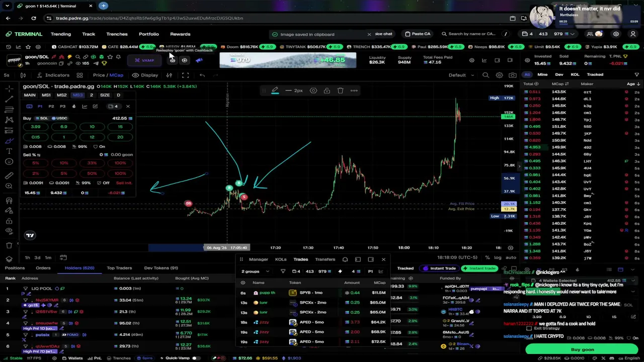Delete the selected drawing in floating toolbar
644x362 pixels.
click(x=340, y=90)
